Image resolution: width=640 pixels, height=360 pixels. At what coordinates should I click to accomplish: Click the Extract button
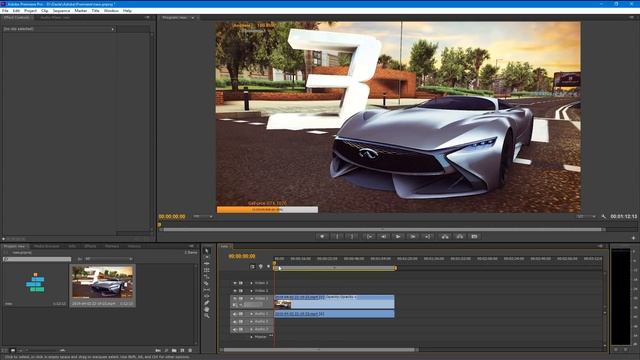pos(460,236)
